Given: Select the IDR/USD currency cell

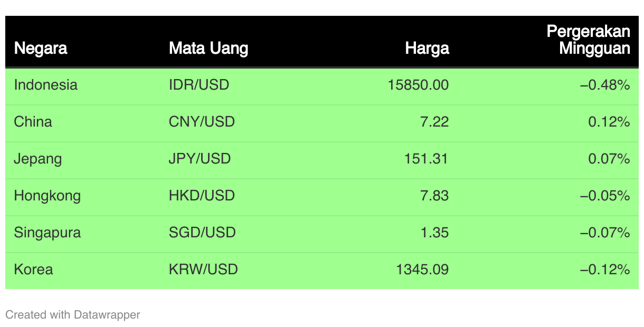Looking at the screenshot, I should tap(199, 85).
